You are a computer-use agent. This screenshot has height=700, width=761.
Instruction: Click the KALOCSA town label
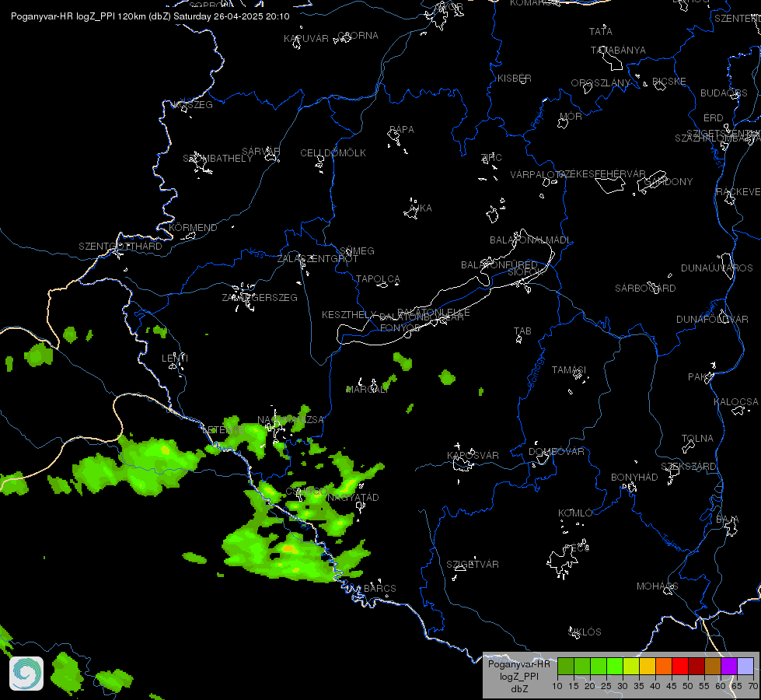[736, 402]
